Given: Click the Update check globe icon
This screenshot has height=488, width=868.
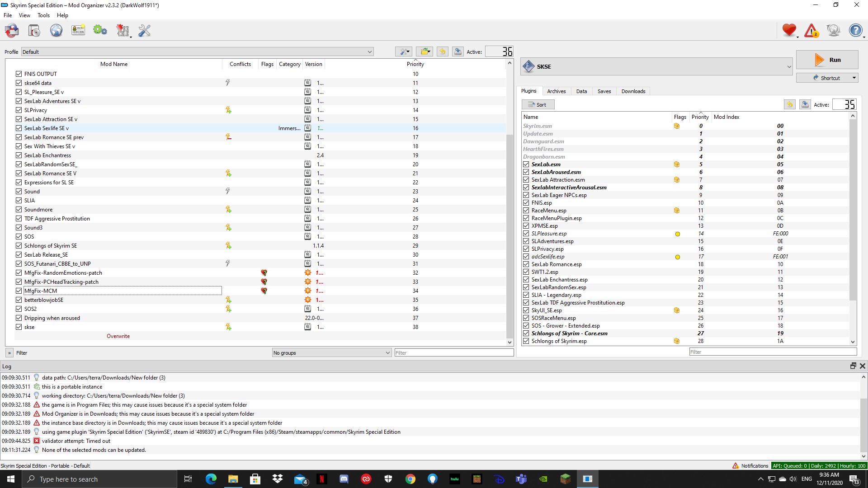Looking at the screenshot, I should (x=834, y=31).
